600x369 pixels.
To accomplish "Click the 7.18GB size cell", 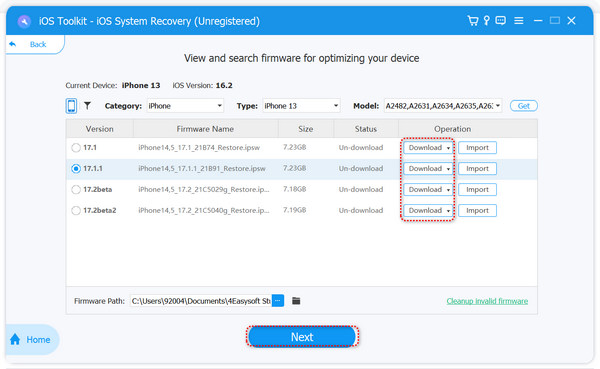I will click(x=294, y=189).
